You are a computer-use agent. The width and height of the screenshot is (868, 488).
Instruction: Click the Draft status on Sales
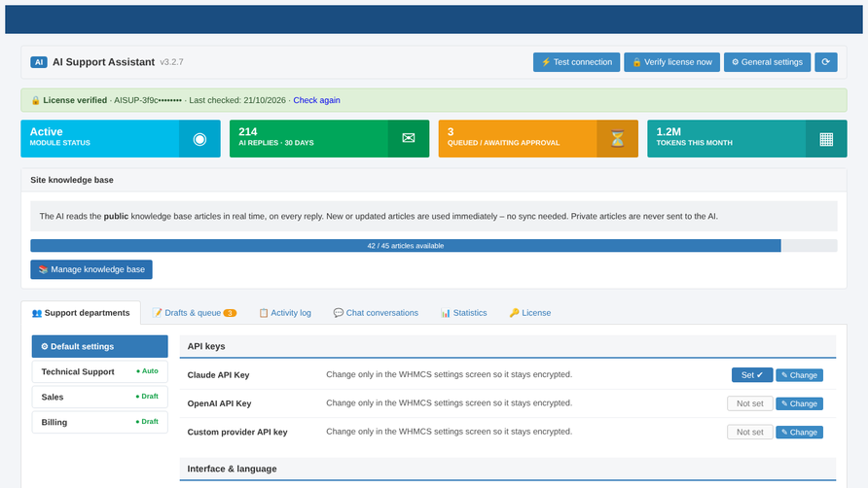coord(147,397)
